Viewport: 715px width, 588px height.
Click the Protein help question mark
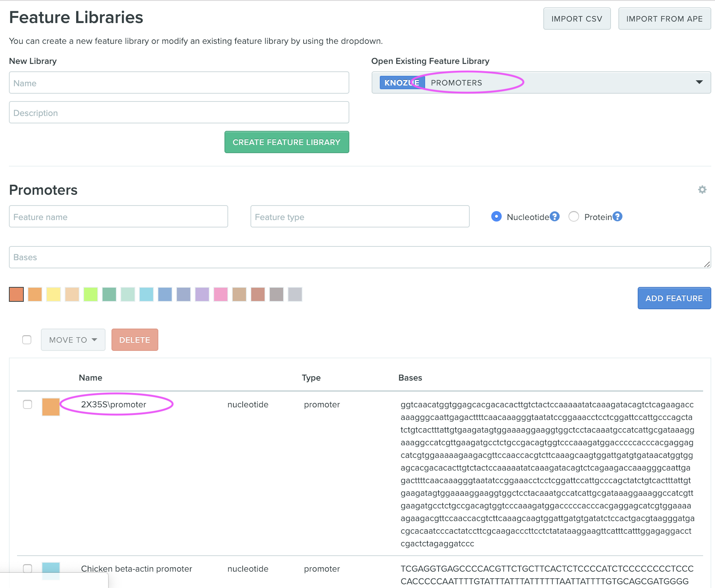pyautogui.click(x=617, y=216)
